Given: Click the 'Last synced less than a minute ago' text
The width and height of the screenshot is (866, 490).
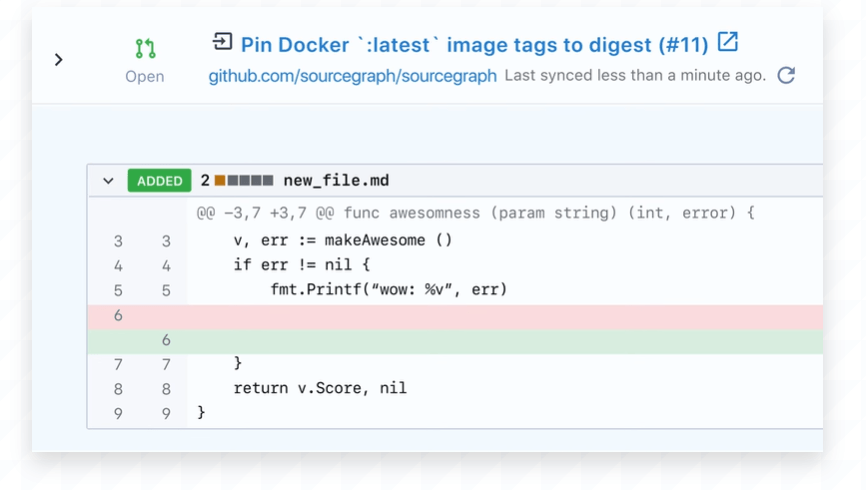Looking at the screenshot, I should 635,76.
